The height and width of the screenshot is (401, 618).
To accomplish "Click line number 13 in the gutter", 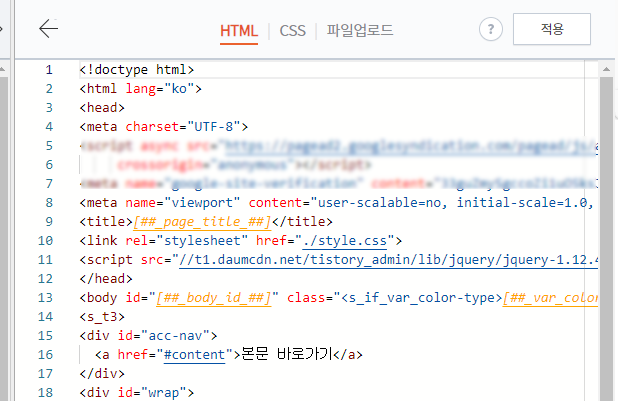I will [45, 298].
